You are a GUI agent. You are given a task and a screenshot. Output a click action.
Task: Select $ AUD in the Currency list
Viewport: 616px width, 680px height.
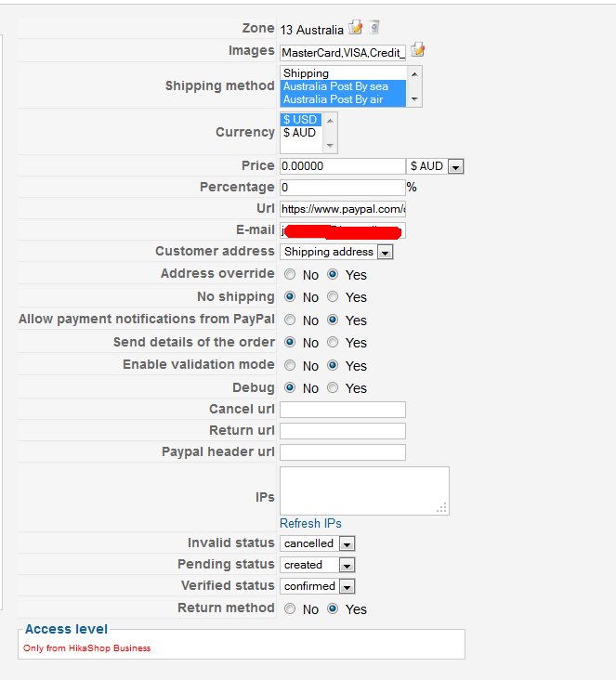coord(300,133)
